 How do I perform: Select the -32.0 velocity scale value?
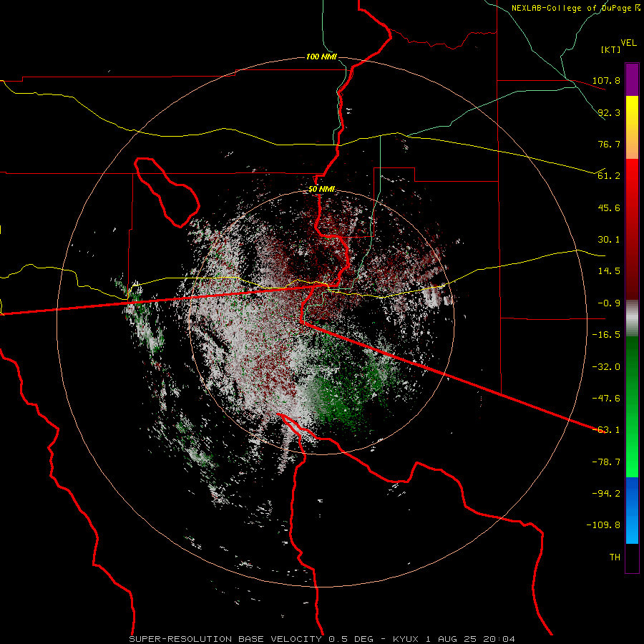pos(606,367)
